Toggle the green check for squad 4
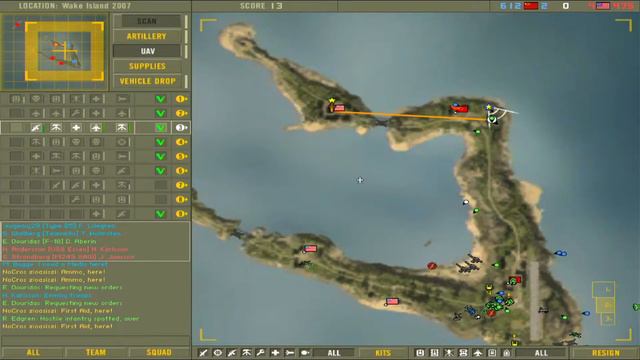640x360 pixels. (x=160, y=142)
